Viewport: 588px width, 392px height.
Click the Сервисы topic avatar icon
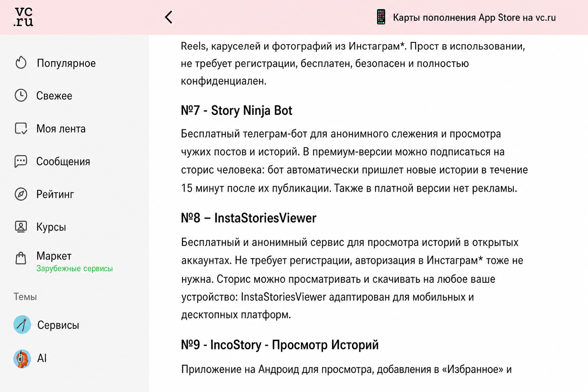point(22,325)
